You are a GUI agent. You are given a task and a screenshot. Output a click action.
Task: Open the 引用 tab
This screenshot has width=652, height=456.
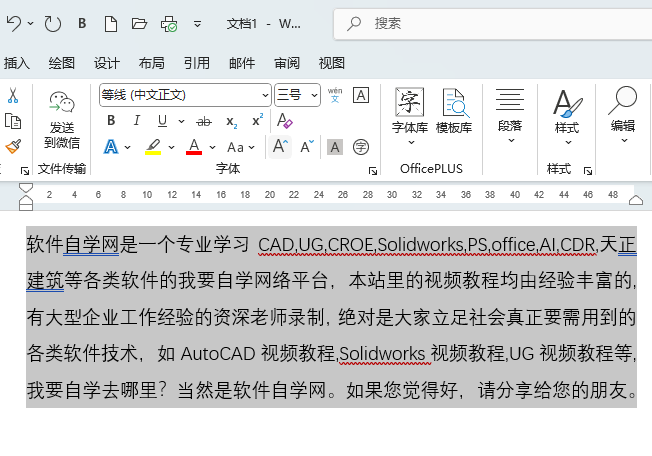tap(197, 63)
